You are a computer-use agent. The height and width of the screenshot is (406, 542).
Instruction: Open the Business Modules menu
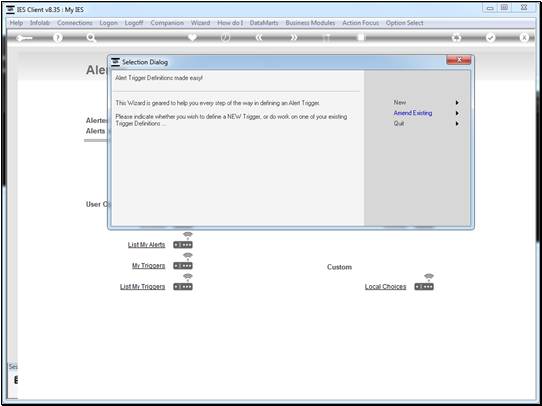(310, 23)
